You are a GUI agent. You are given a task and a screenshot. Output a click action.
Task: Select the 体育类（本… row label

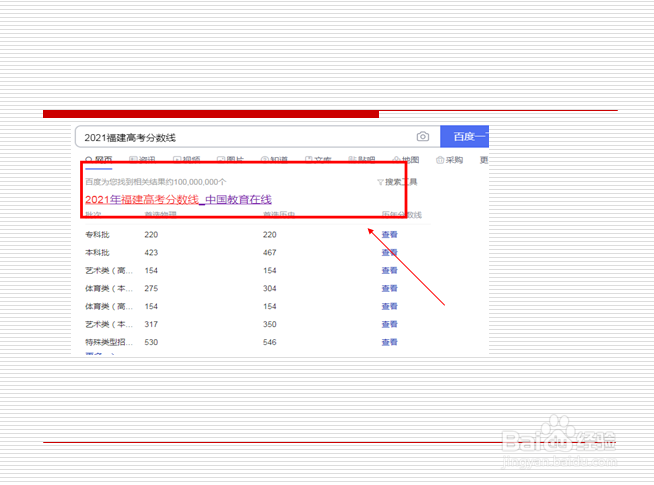(109, 288)
